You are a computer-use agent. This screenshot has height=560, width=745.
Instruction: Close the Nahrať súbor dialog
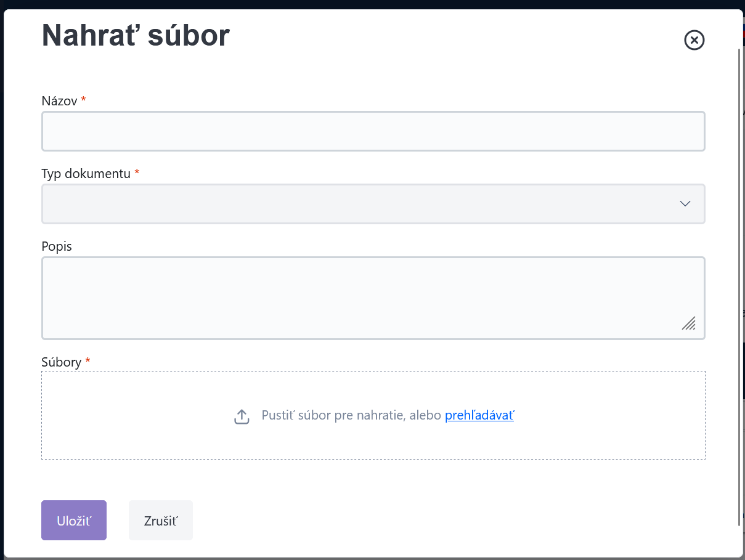point(694,40)
